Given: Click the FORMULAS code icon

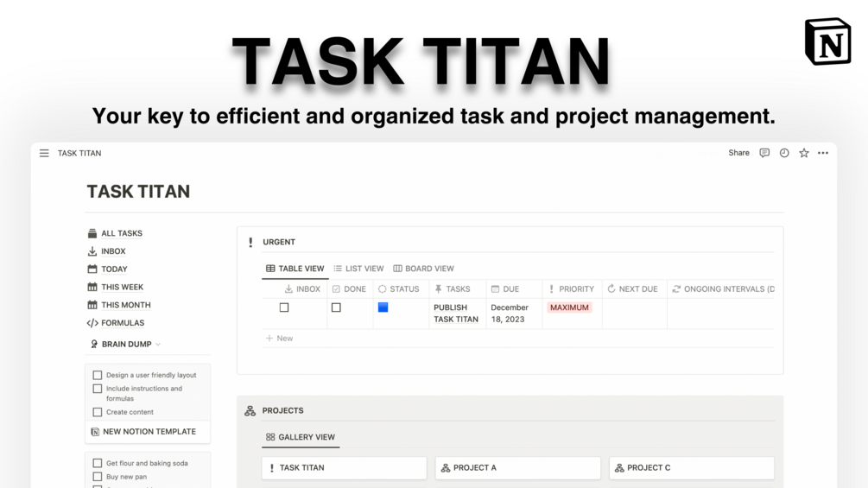Looking at the screenshot, I should [92, 323].
